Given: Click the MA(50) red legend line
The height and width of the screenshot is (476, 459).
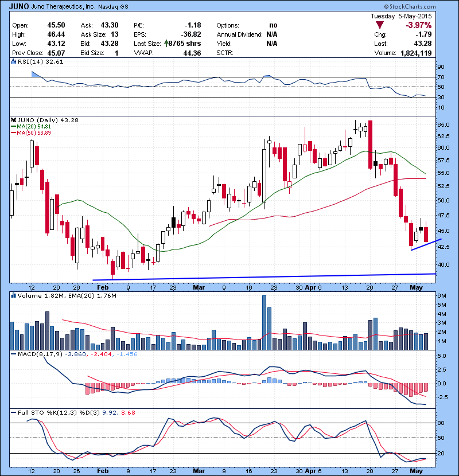Looking at the screenshot, I should 14,133.
